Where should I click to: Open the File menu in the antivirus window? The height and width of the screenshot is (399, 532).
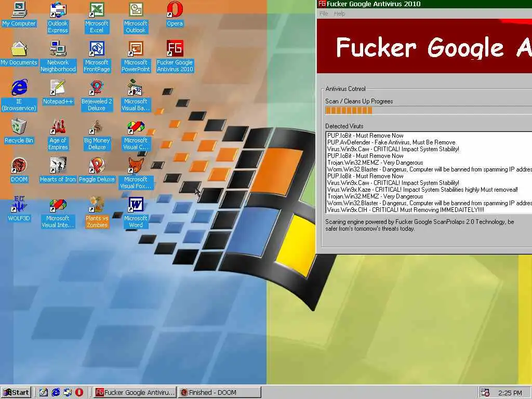(x=324, y=14)
